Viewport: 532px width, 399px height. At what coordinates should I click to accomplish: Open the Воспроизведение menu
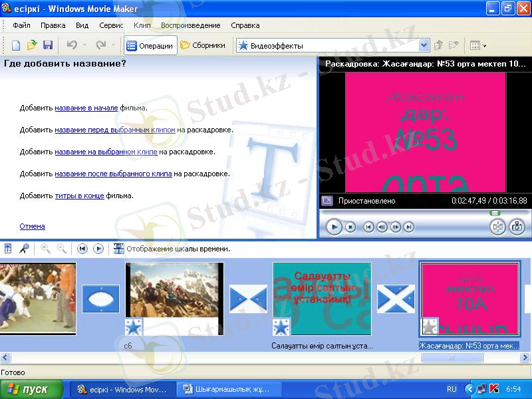tap(190, 25)
